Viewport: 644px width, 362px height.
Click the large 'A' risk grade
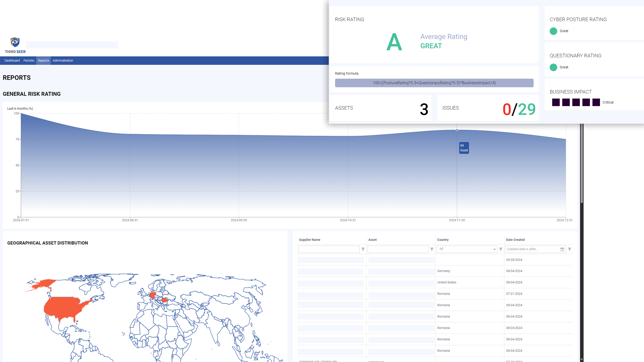394,42
